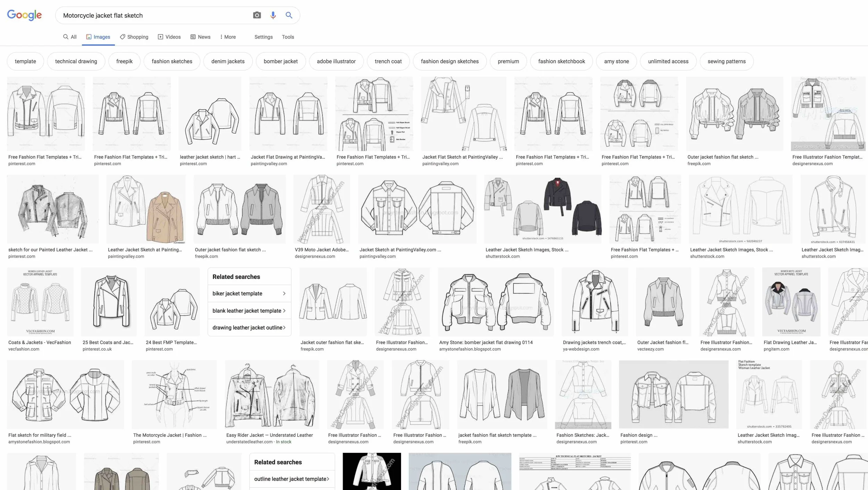Image resolution: width=868 pixels, height=490 pixels.
Task: Click the camera search-by-image icon
Action: click(257, 15)
